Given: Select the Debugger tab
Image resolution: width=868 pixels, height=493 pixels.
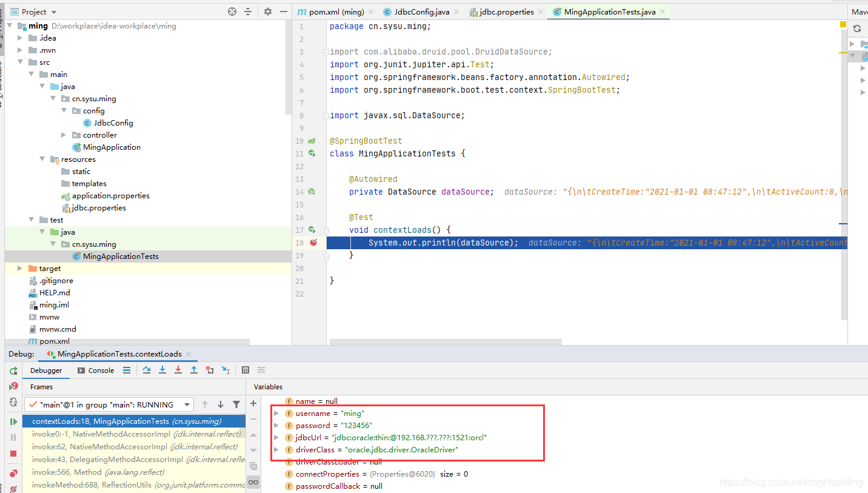Looking at the screenshot, I should coord(46,371).
